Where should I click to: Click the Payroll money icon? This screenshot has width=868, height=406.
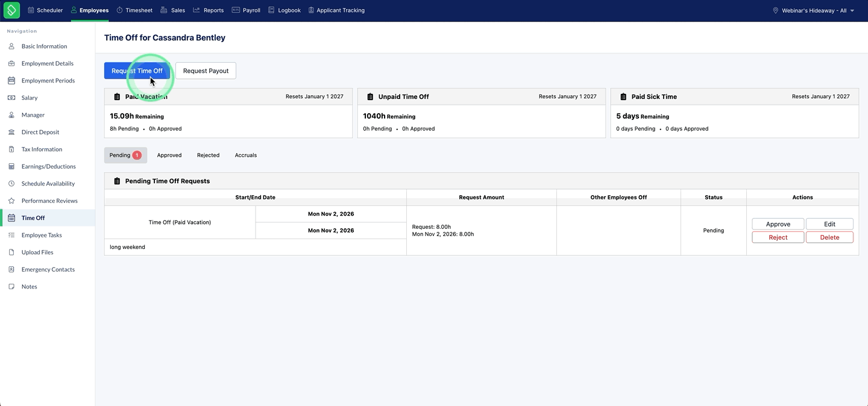[236, 10]
